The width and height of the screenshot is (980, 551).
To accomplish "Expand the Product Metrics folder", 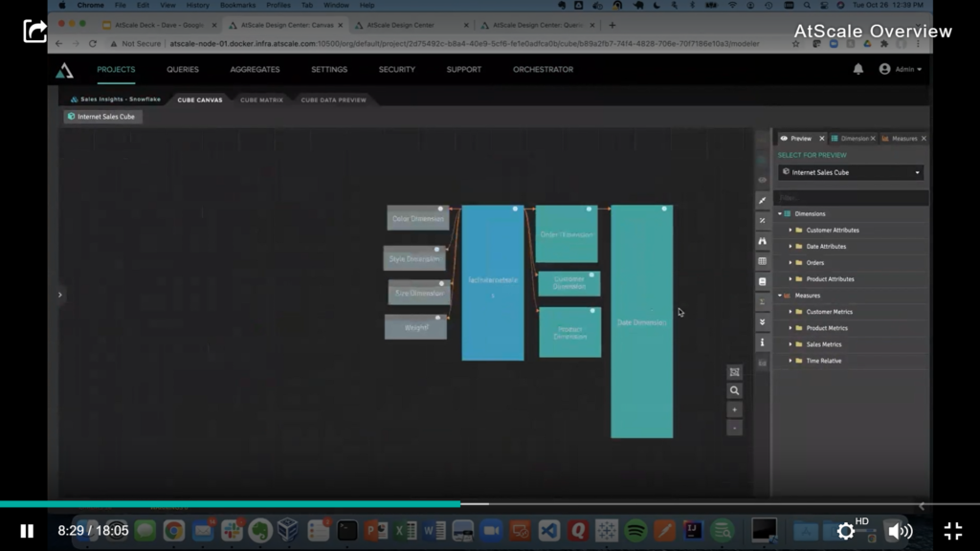I will pyautogui.click(x=790, y=328).
